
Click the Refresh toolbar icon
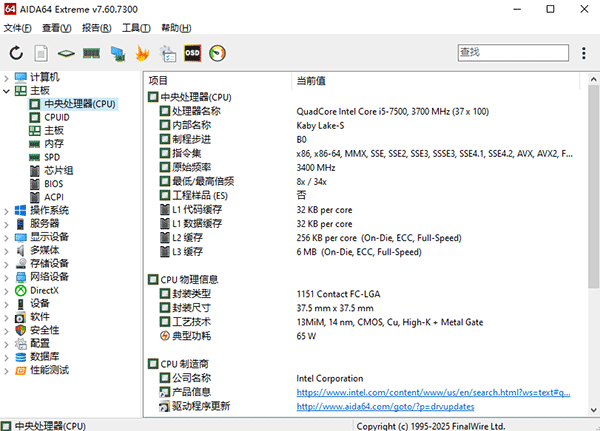click(x=16, y=53)
